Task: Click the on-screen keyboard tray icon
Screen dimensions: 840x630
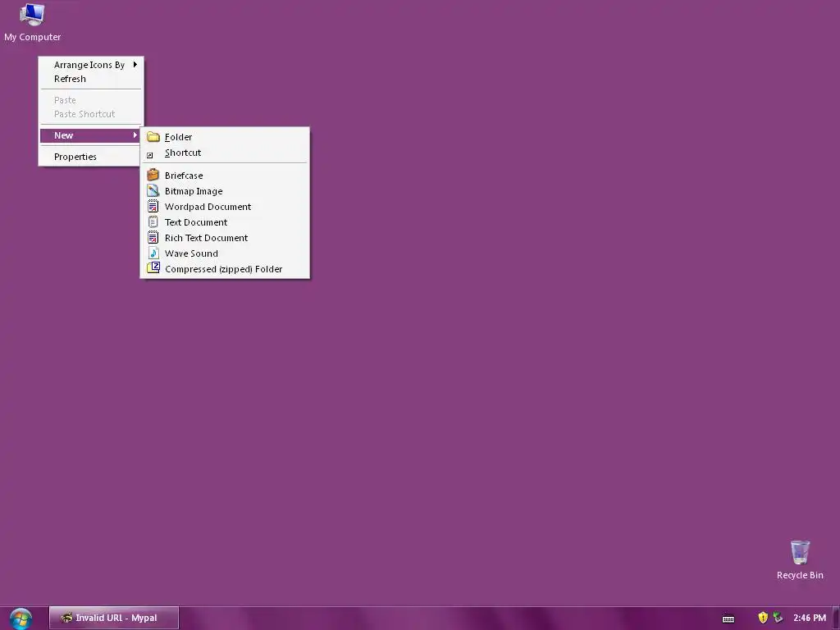Action: [728, 619]
